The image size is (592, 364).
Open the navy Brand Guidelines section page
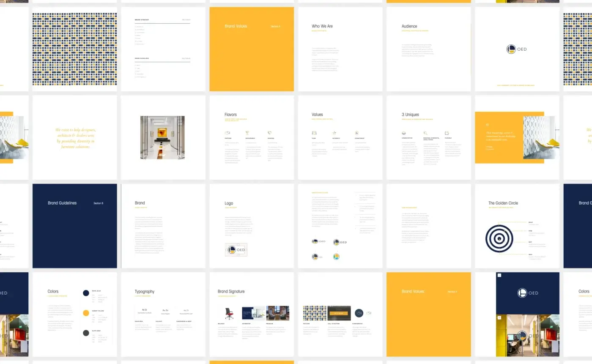(x=75, y=226)
